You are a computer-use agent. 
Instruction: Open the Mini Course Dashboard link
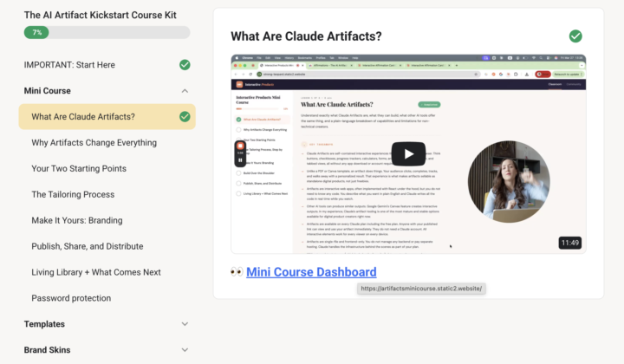click(x=311, y=272)
